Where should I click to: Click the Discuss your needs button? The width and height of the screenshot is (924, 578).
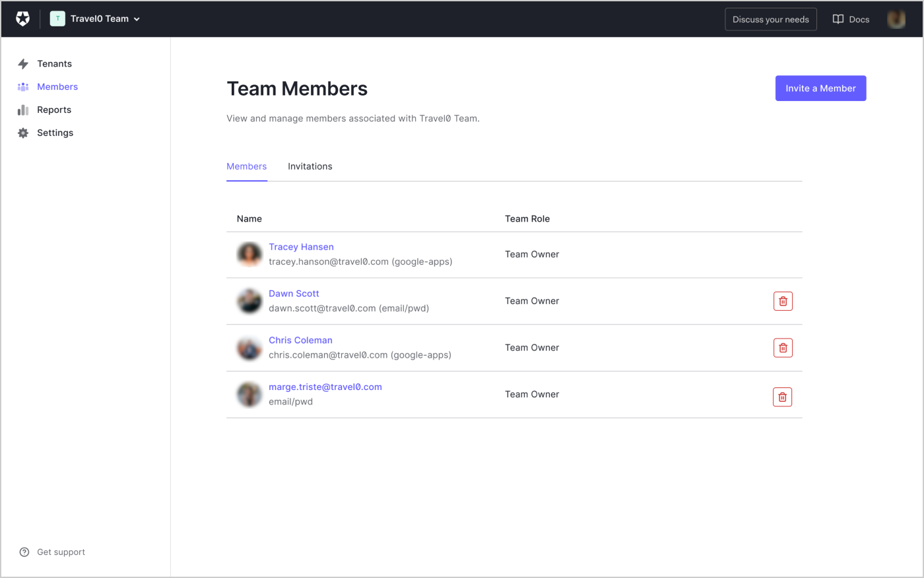770,19
